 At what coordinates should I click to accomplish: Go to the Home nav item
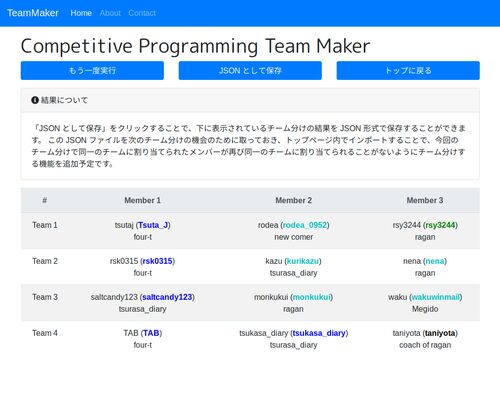pos(81,13)
